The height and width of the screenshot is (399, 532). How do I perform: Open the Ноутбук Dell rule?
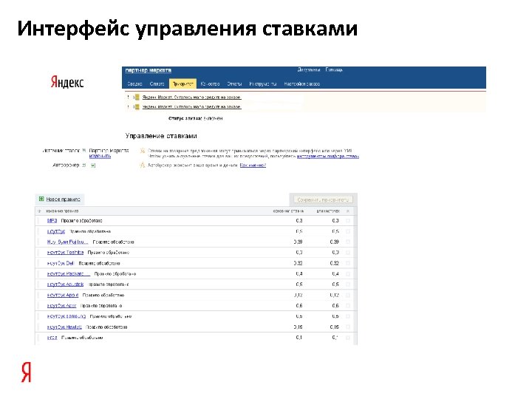pyautogui.click(x=61, y=263)
